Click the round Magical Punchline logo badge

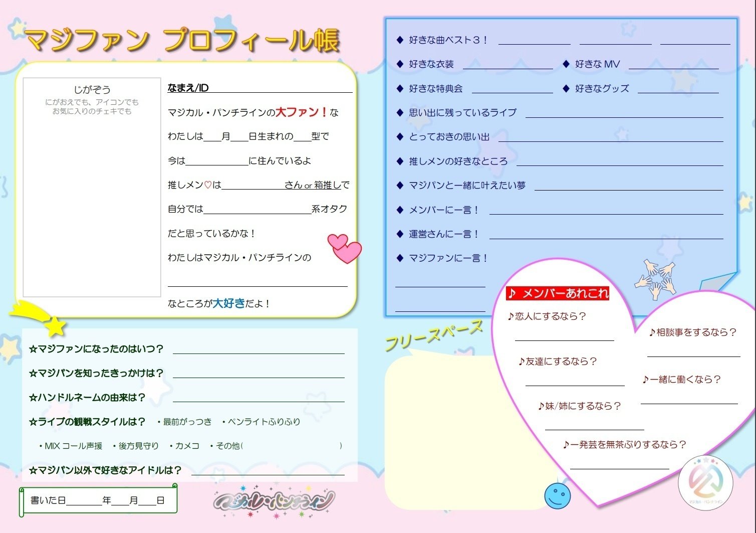pos(705,483)
